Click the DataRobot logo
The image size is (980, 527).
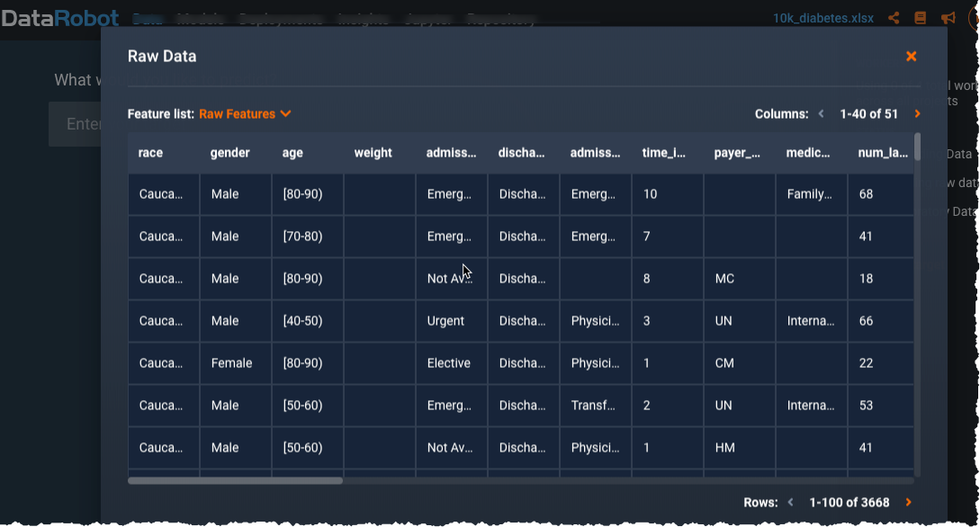click(x=59, y=18)
